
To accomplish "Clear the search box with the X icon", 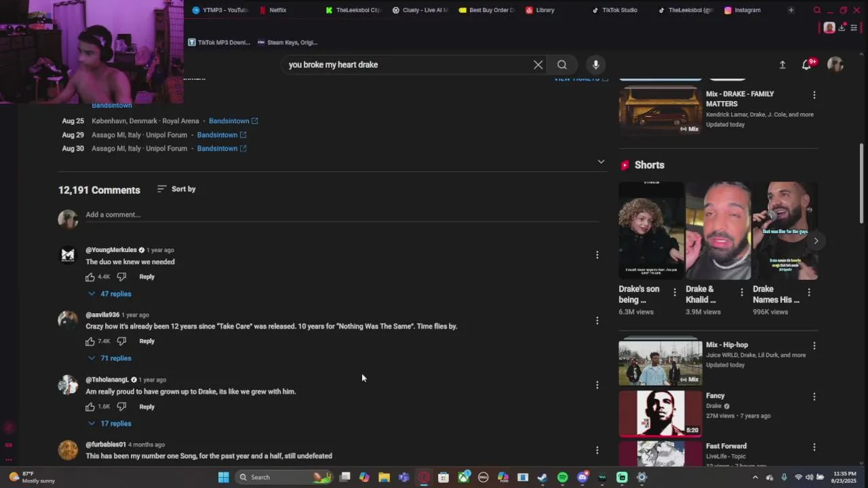I will click(538, 64).
